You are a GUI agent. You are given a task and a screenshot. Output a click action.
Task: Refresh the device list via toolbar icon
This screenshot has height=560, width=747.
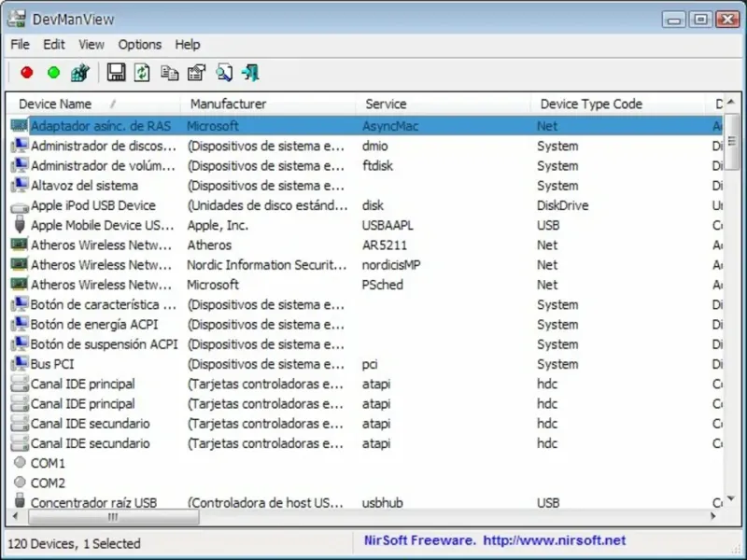point(142,72)
